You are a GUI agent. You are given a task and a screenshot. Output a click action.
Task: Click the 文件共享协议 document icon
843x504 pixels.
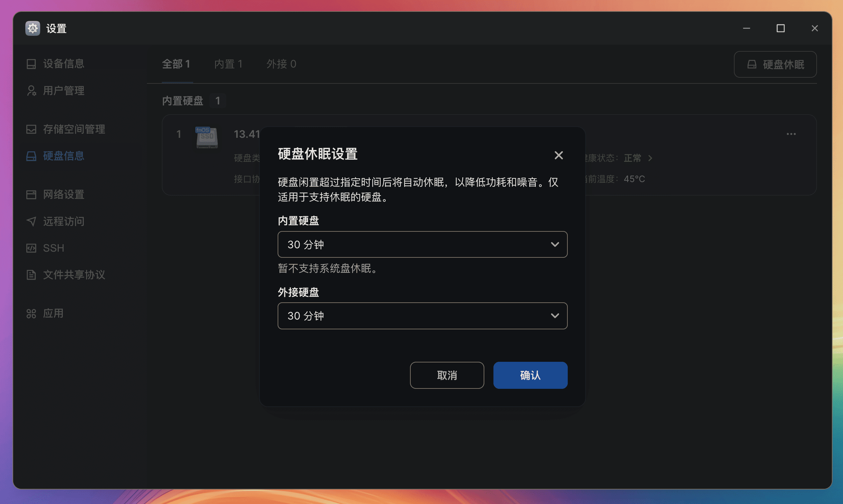point(31,275)
